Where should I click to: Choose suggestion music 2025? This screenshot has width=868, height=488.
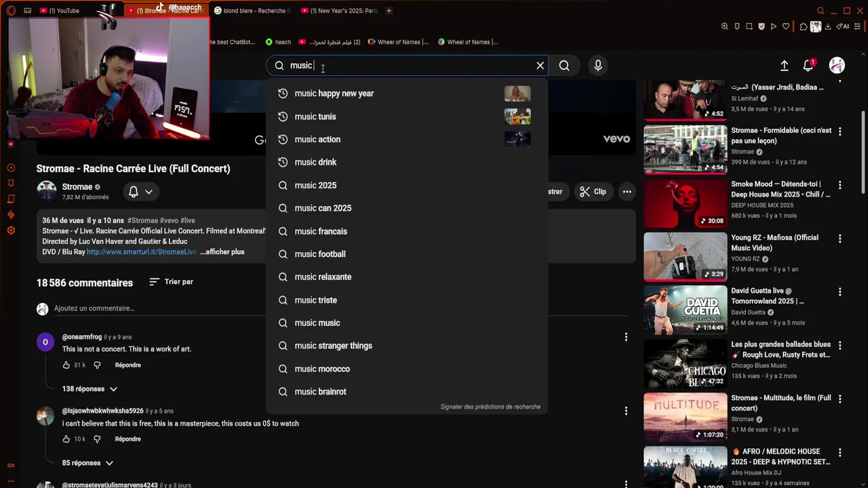(x=407, y=186)
